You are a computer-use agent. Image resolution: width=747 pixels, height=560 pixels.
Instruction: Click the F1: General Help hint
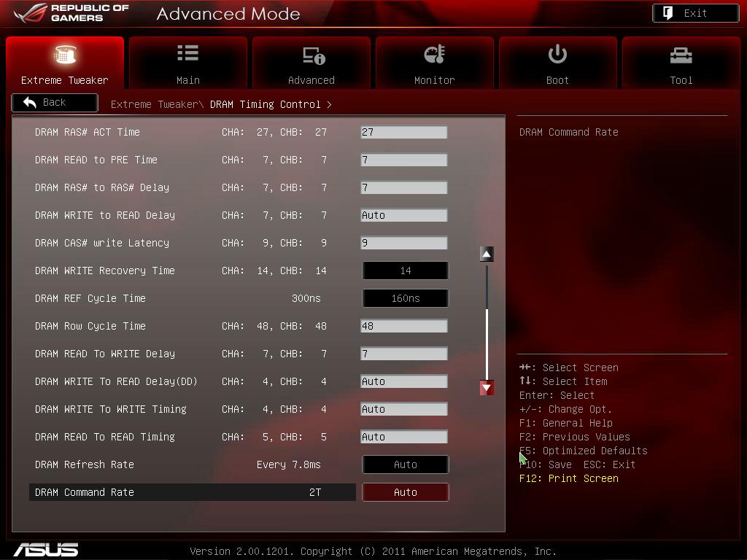point(566,424)
